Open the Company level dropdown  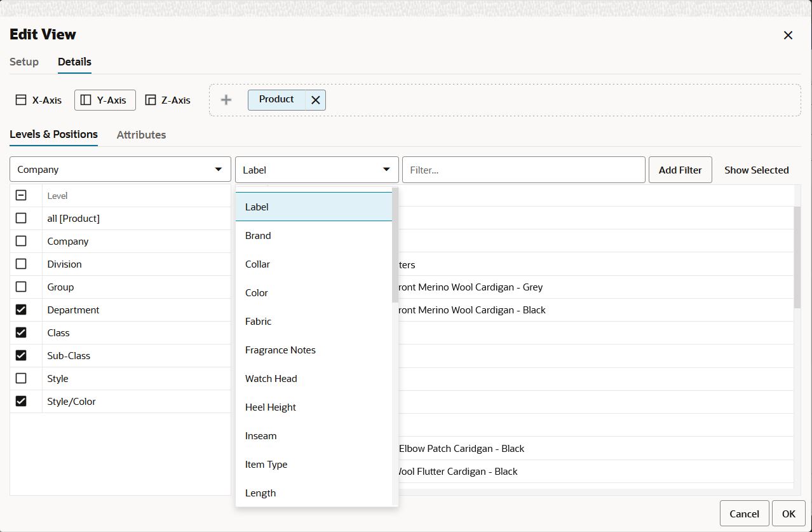(x=120, y=170)
